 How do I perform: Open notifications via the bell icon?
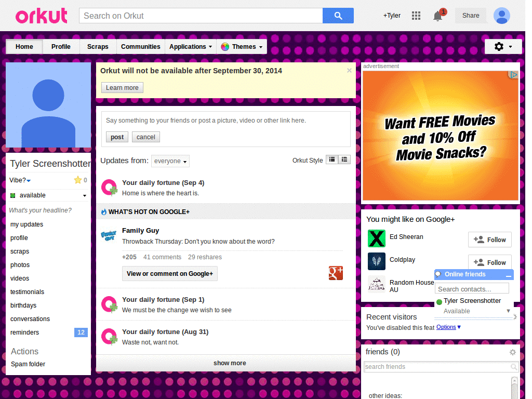(437, 17)
